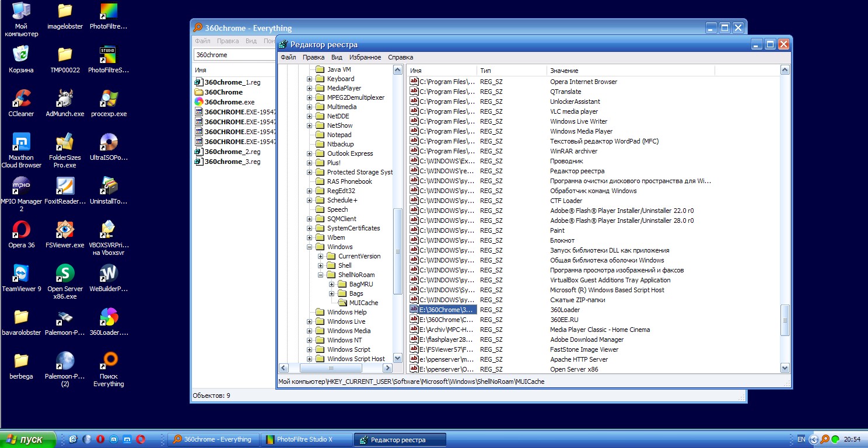Select the 360EE.RU registry value row

click(x=594, y=320)
